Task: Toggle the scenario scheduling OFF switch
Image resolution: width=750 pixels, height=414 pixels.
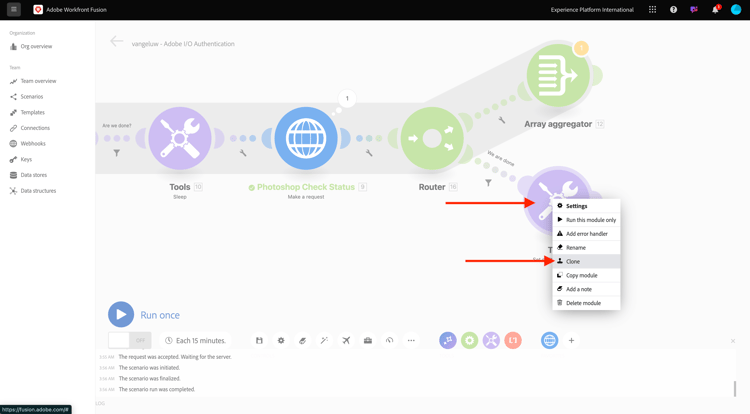Action: 130,340
